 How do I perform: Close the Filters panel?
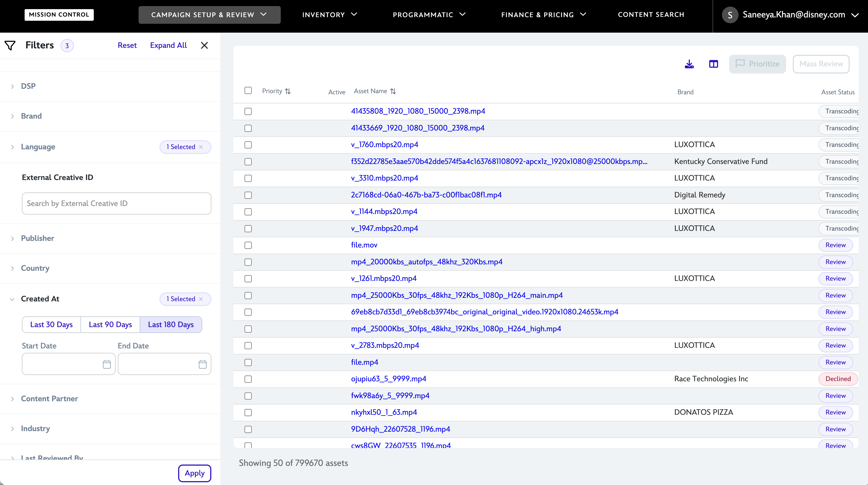click(x=204, y=45)
